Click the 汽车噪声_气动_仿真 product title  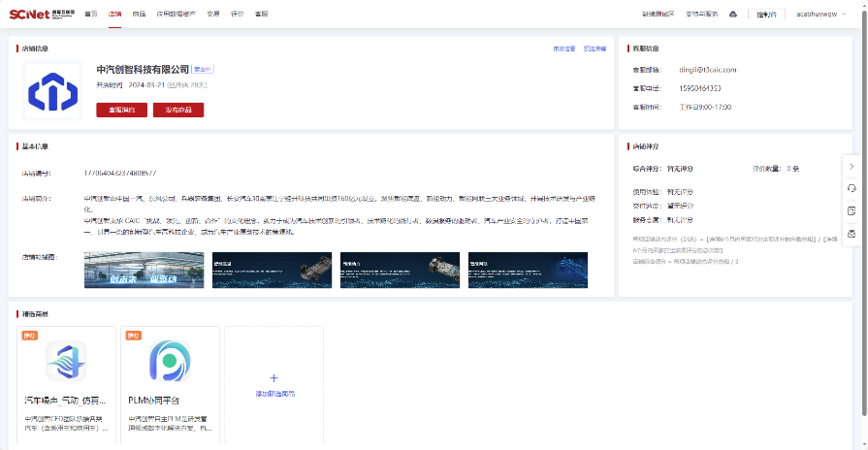click(x=65, y=401)
